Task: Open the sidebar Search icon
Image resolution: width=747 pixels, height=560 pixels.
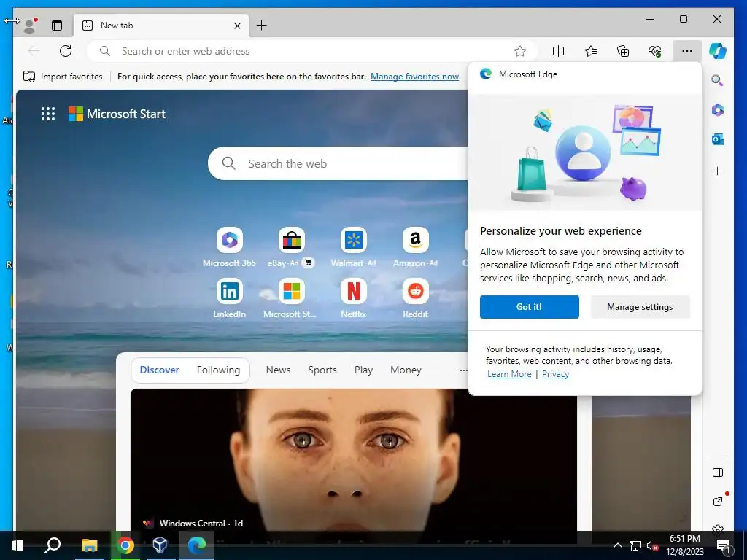Action: [x=718, y=80]
